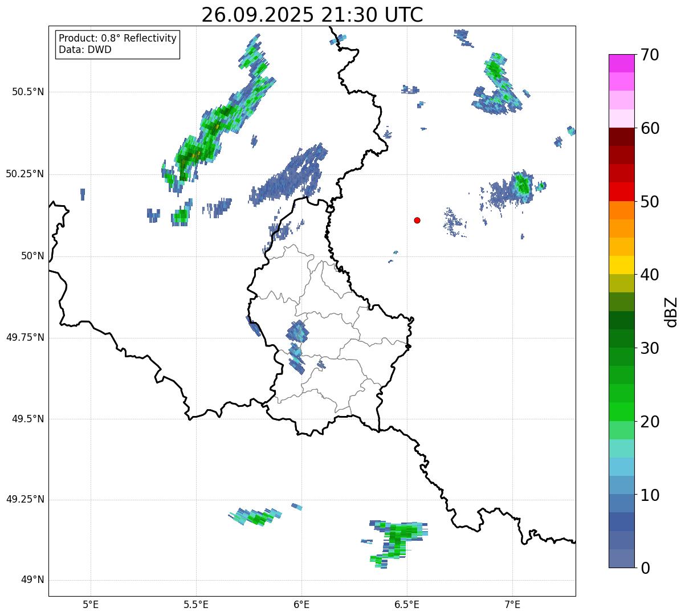Click the colorbar tick label 50

650,202
